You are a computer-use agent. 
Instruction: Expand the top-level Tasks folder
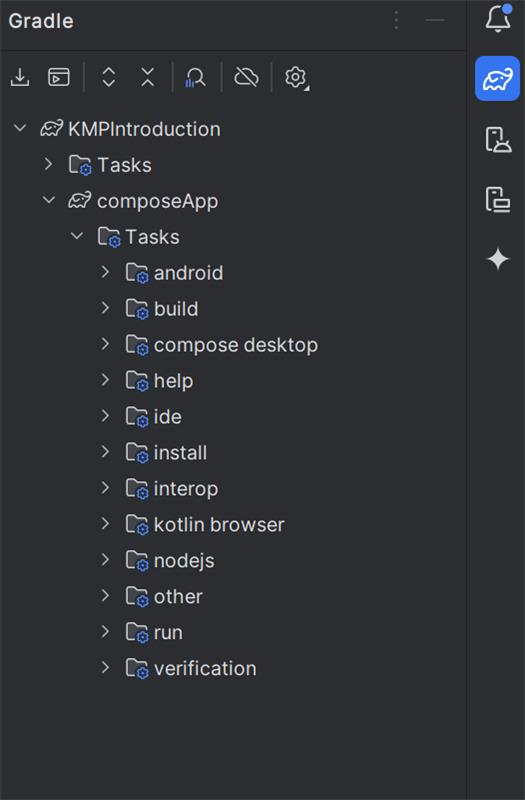[x=48, y=164]
